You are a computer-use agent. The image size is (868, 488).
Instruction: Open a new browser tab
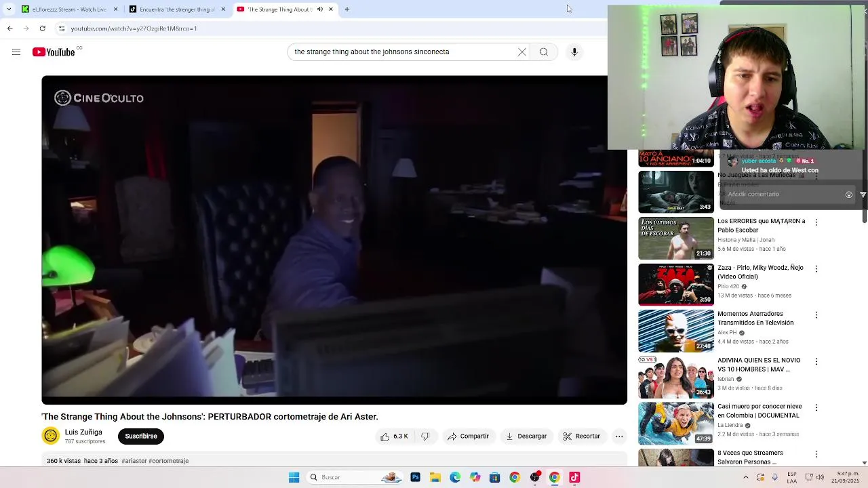(x=347, y=9)
